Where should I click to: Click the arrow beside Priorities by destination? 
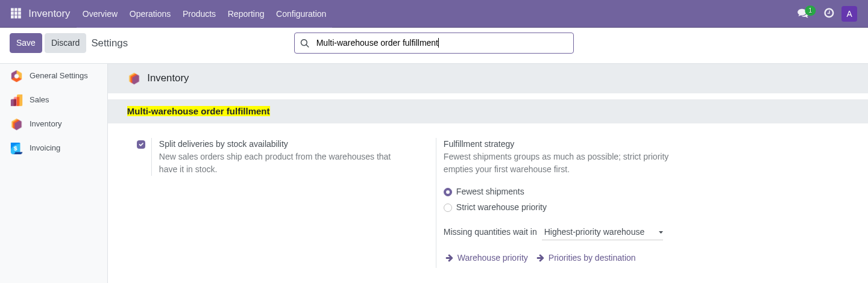(540, 258)
